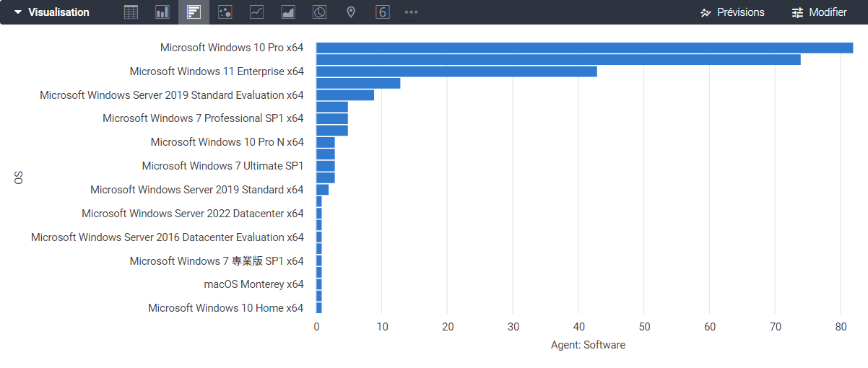Click the label Microsoft Windows 11 Enterprise x64
This screenshot has height=368, width=868.
(x=217, y=71)
